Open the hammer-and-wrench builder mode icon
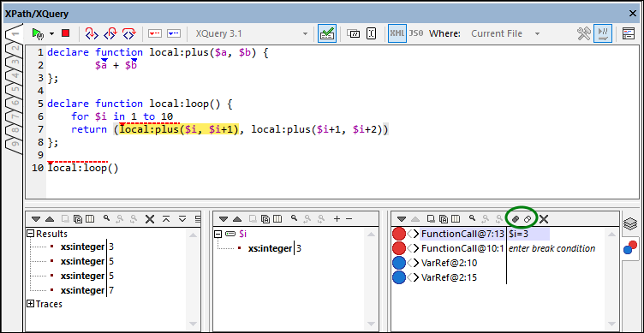Image resolution: width=644 pixels, height=333 pixels. click(x=584, y=33)
